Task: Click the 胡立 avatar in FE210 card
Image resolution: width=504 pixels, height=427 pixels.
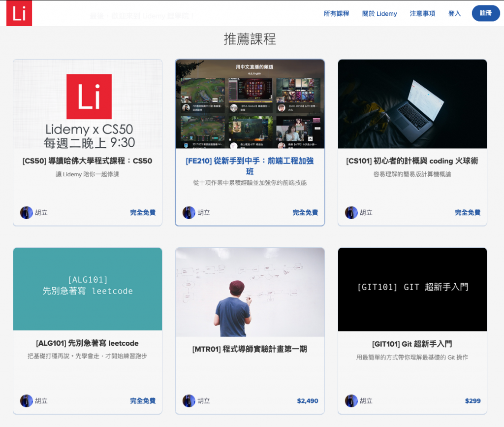Action: tap(189, 213)
